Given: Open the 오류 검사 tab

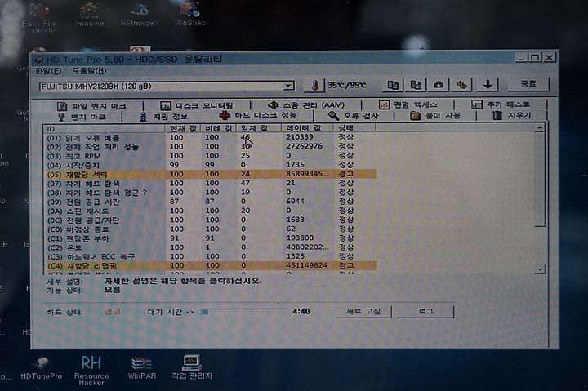Looking at the screenshot, I should [354, 116].
